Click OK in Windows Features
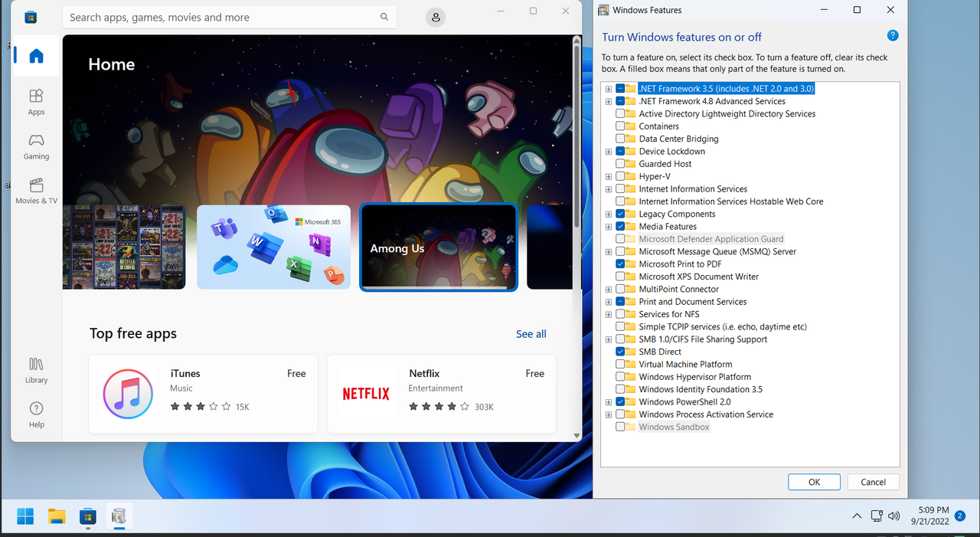Image resolution: width=980 pixels, height=537 pixels. 814,482
